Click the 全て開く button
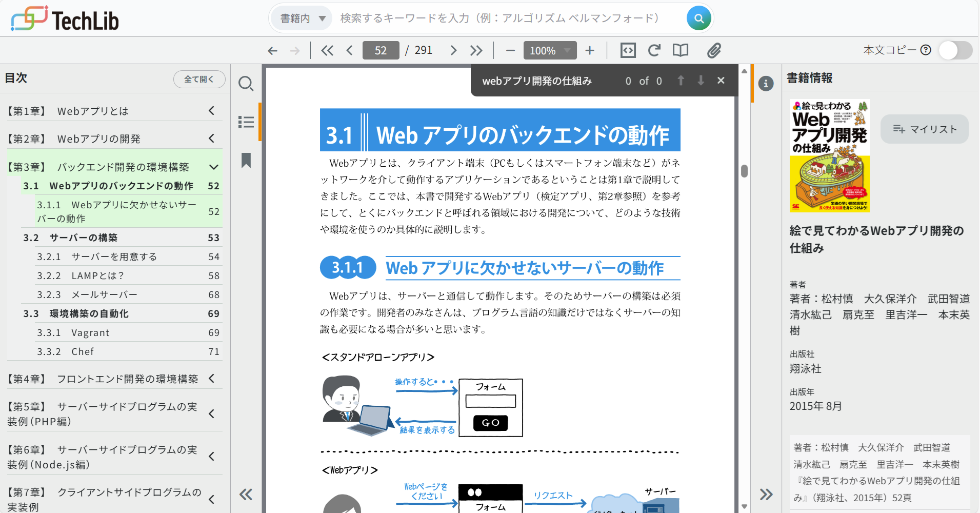The image size is (980, 513). [x=199, y=79]
